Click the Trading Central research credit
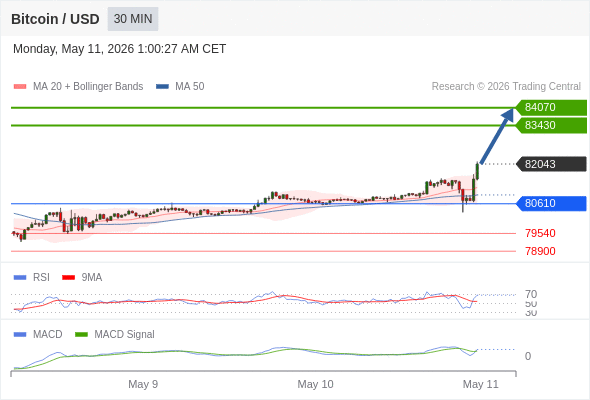The width and height of the screenshot is (590, 400). (x=506, y=87)
